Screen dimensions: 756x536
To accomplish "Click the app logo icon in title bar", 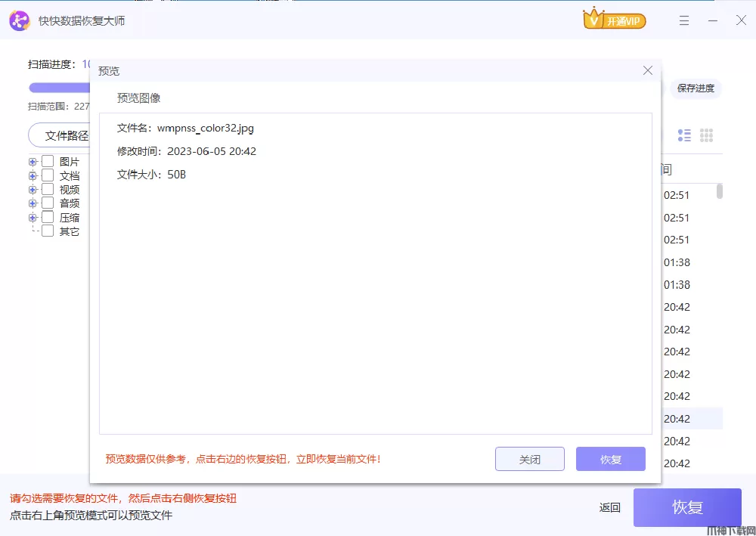I will (20, 20).
